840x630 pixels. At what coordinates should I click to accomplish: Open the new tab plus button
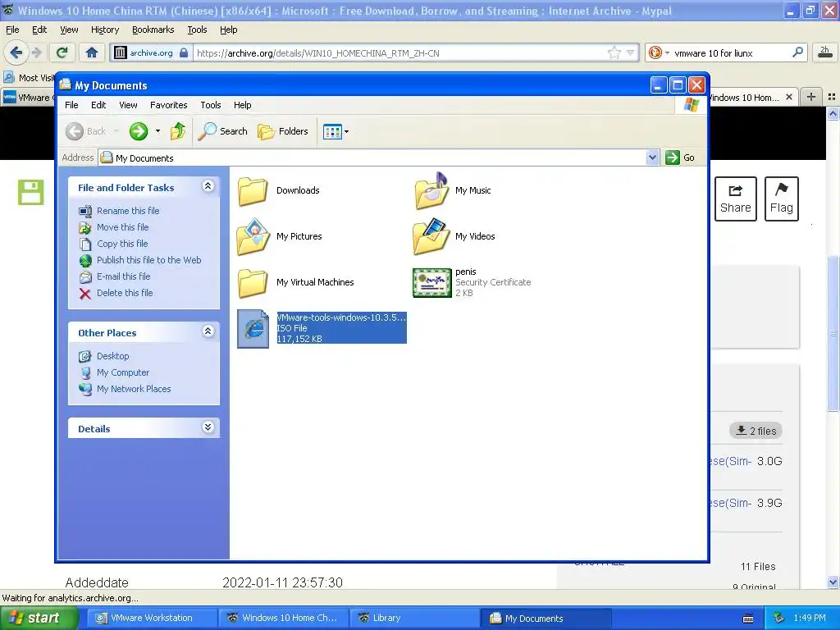click(811, 97)
